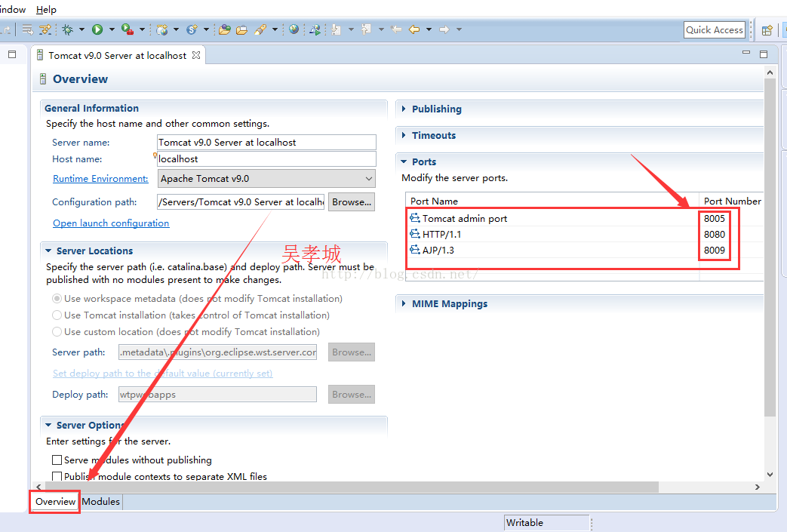Click the Open Perspective icon

[x=767, y=30]
